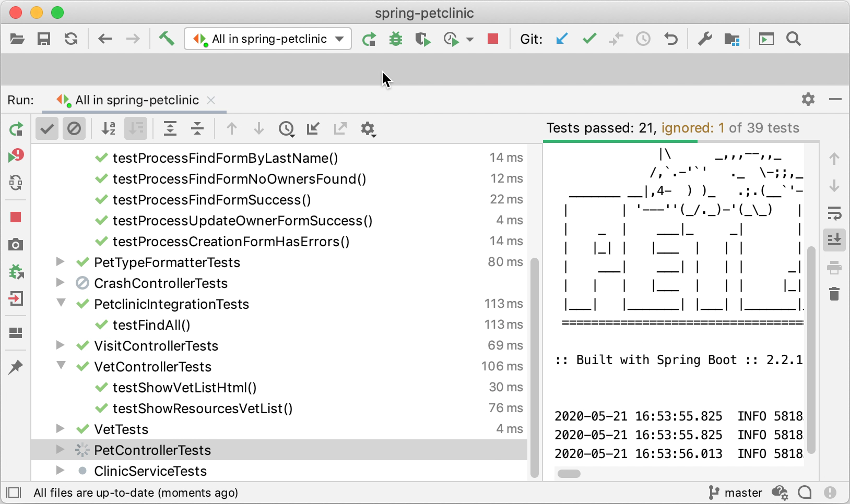
Task: Open run configuration dropdown All in spring-petclinic
Action: (268, 39)
